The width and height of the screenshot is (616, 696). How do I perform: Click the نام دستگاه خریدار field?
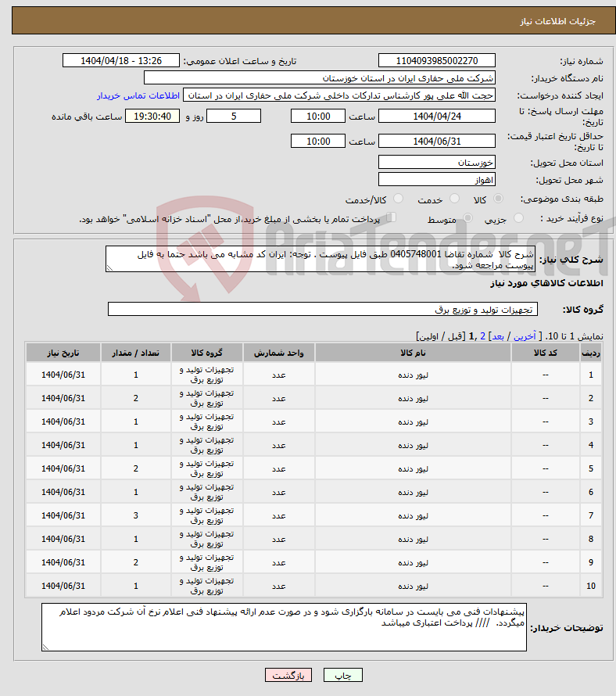tap(320, 78)
